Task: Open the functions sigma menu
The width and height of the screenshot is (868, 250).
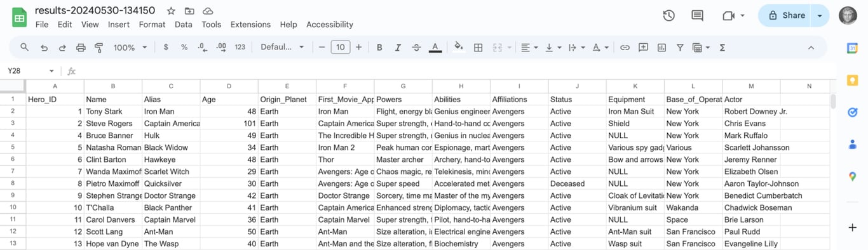Action: pyautogui.click(x=722, y=48)
